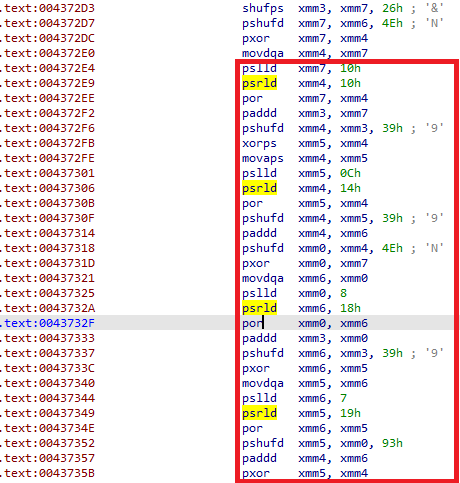This screenshot has height=483, width=460.
Task: Select address .text:0043734E
Action: (x=47, y=428)
